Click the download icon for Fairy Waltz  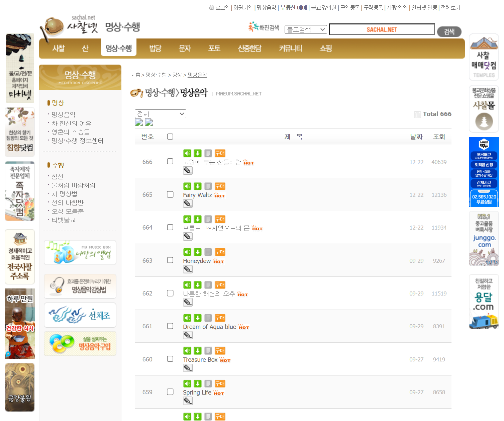pos(198,186)
